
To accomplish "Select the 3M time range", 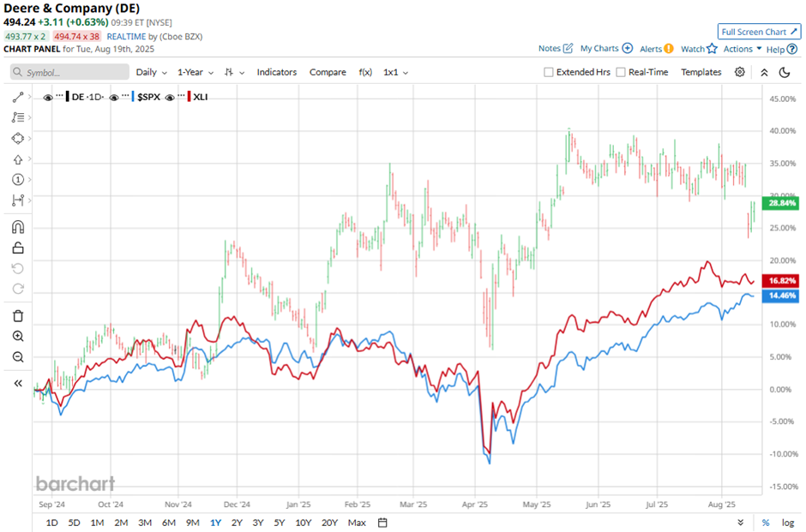I will pos(145,523).
